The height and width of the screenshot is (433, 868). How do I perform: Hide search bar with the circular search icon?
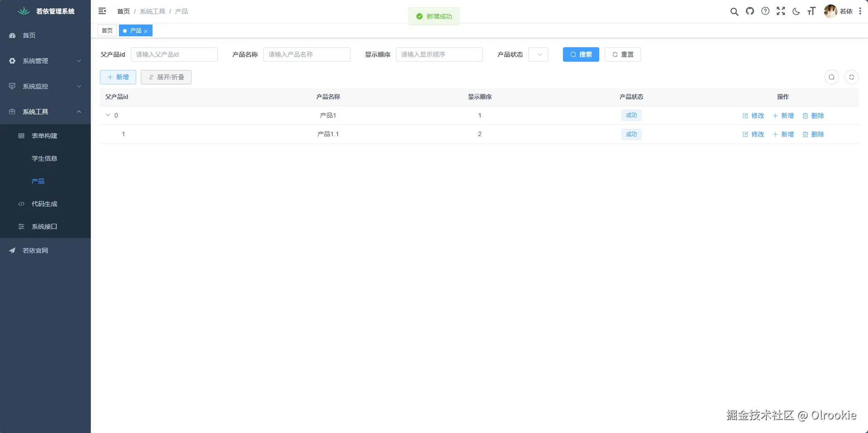pyautogui.click(x=832, y=77)
